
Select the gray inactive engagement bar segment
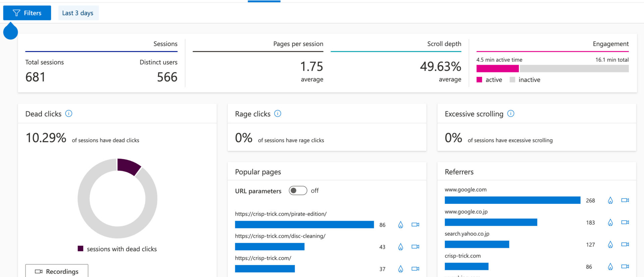(574, 68)
